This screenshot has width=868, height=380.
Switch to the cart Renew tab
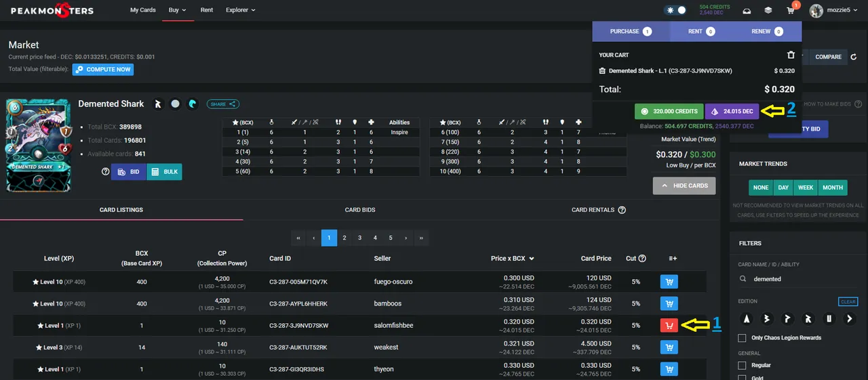click(767, 31)
